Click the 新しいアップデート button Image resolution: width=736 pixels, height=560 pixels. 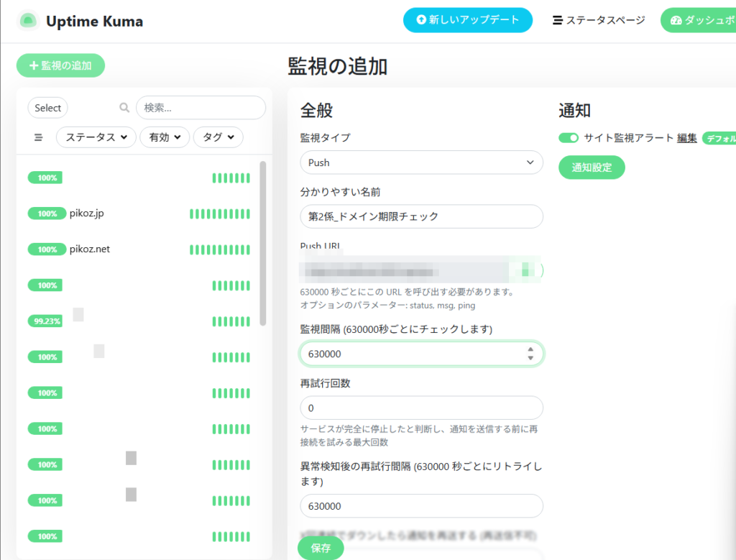click(467, 19)
